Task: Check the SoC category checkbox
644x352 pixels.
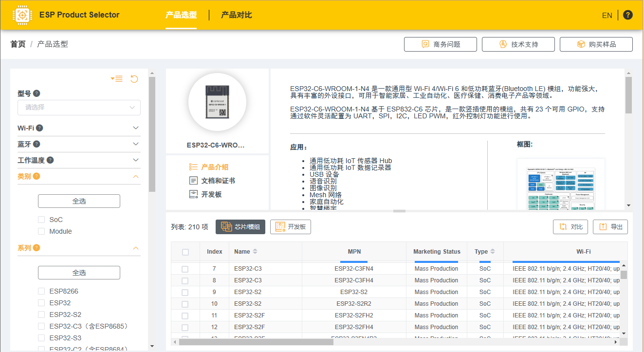Action: click(41, 219)
